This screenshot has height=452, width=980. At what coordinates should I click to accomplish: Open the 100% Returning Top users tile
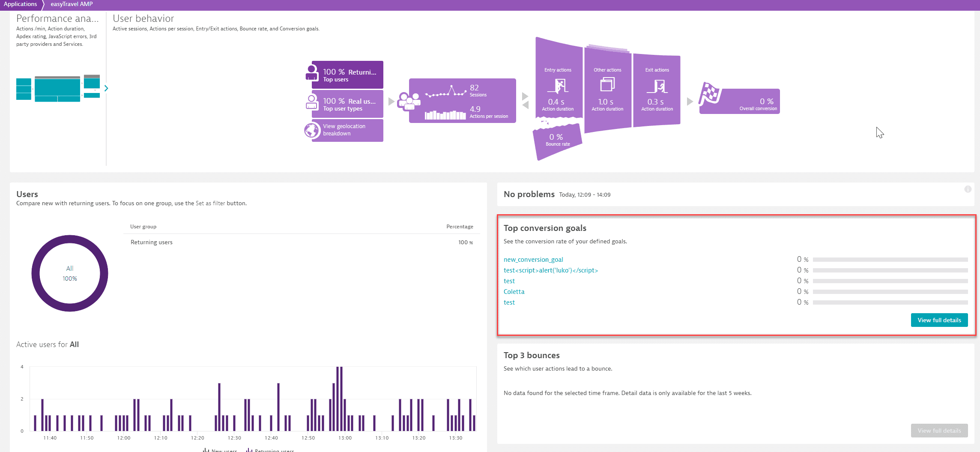[x=347, y=75]
